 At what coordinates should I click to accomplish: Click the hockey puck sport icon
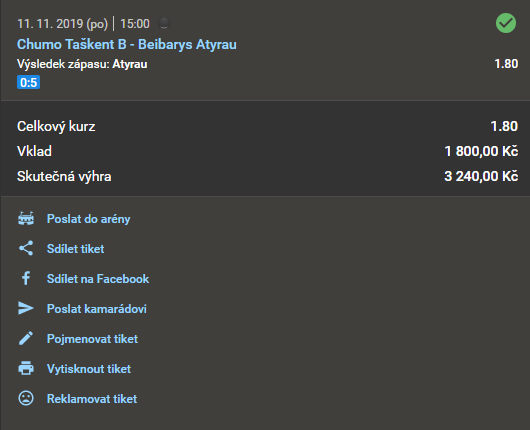[164, 23]
